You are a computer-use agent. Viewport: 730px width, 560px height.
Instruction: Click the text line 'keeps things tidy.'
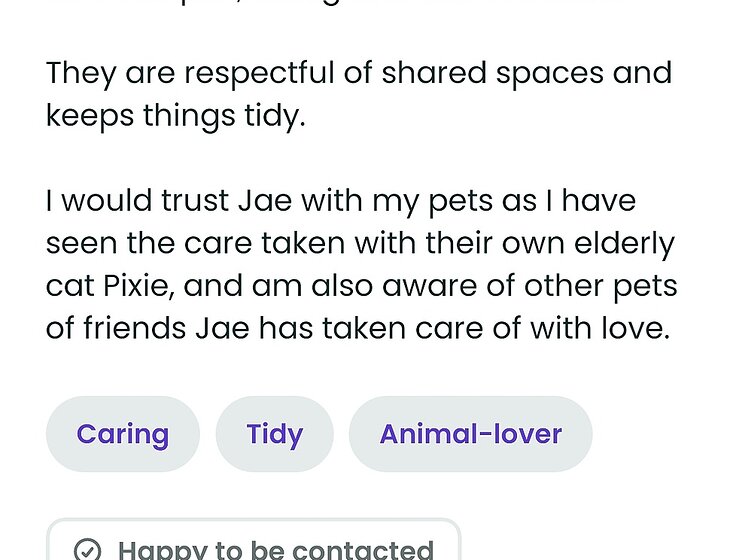175,116
